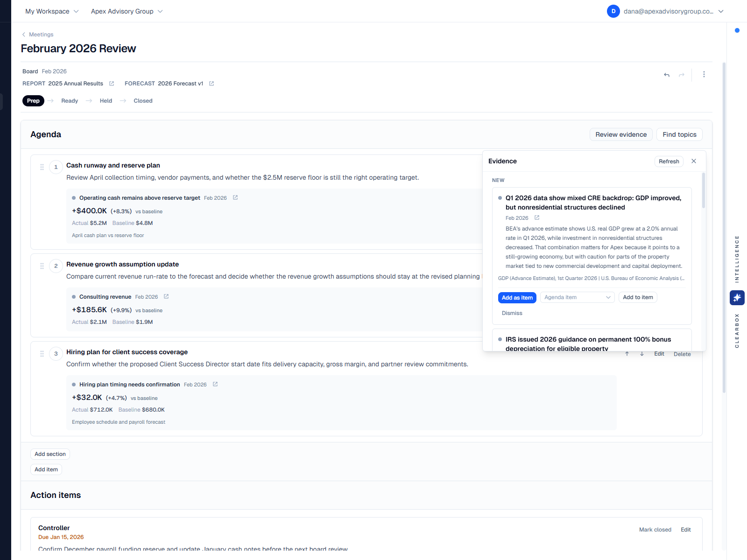Grab drag handle of agenda item 1

pyautogui.click(x=42, y=167)
